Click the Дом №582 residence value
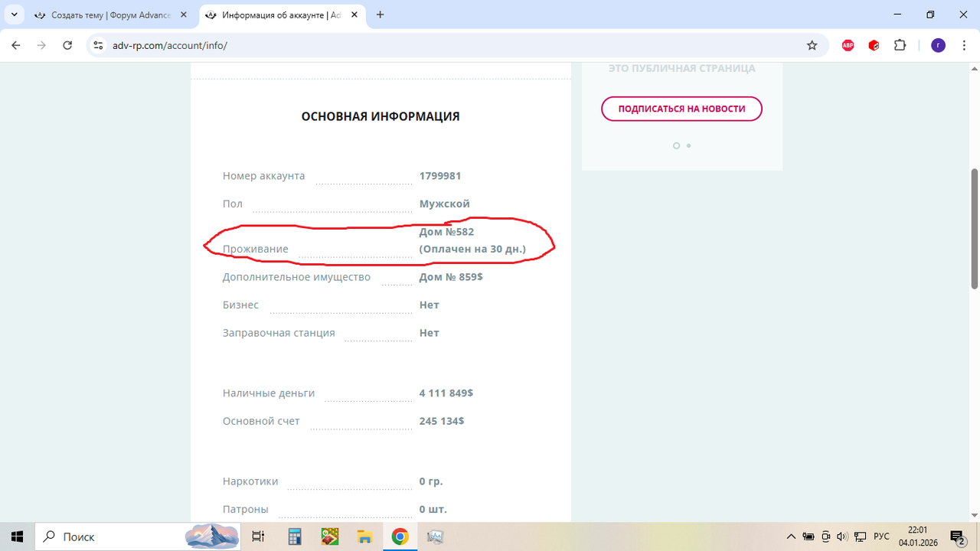This screenshot has width=980, height=551. pos(447,232)
